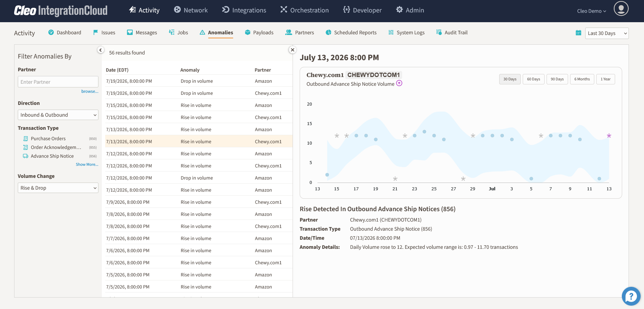Click the Partner column header in results
Image resolution: width=644 pixels, height=309 pixels.
pyautogui.click(x=263, y=70)
